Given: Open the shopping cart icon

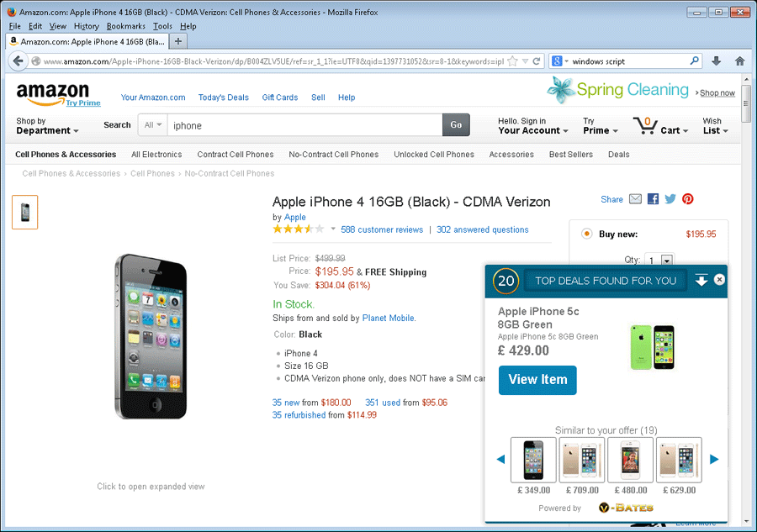Looking at the screenshot, I should [645, 127].
